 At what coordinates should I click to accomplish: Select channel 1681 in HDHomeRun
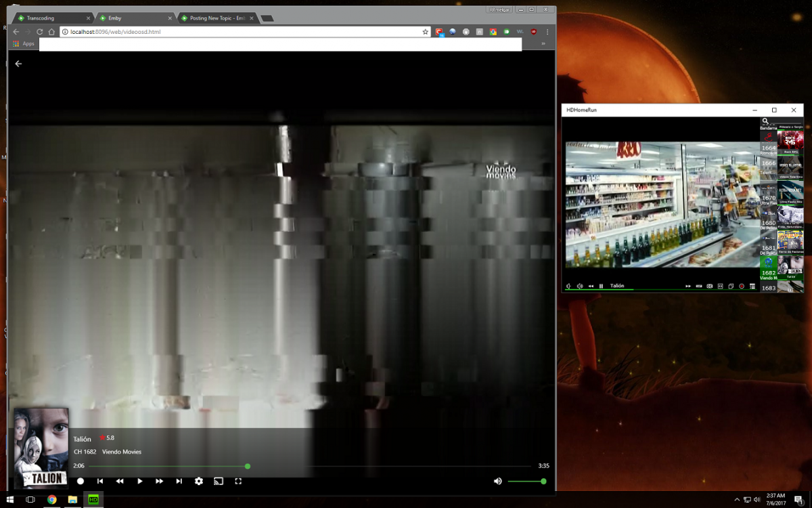click(769, 243)
